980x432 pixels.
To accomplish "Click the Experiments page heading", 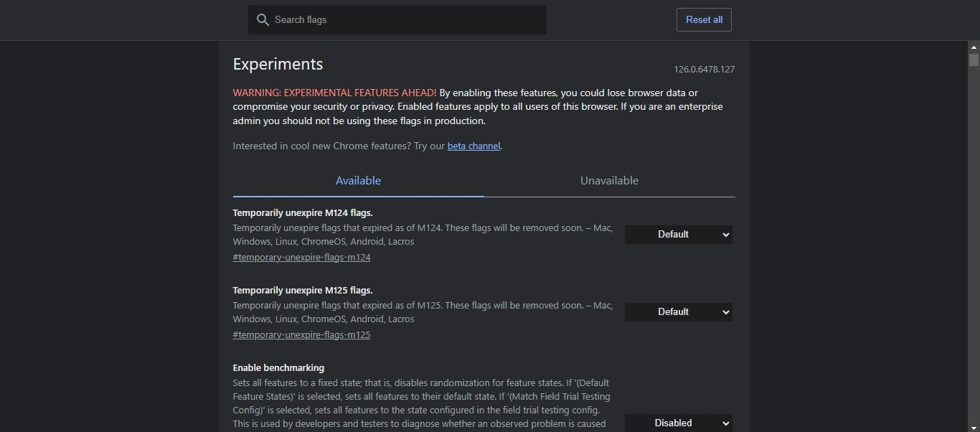I will tap(278, 65).
